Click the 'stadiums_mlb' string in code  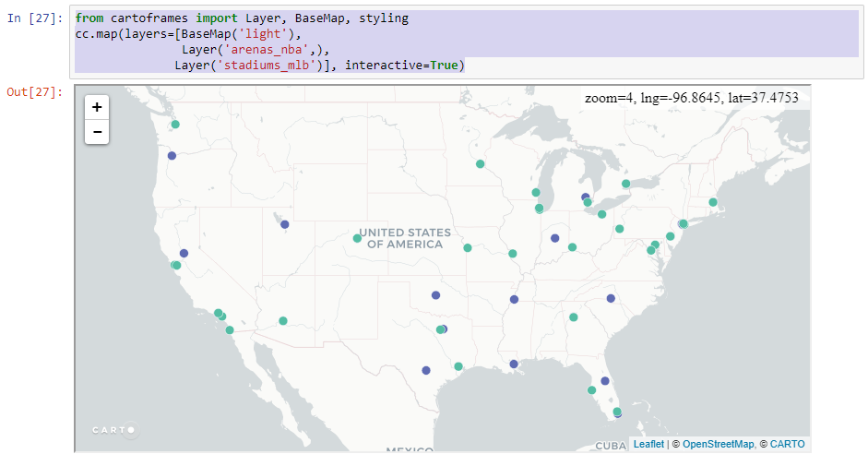(267, 65)
